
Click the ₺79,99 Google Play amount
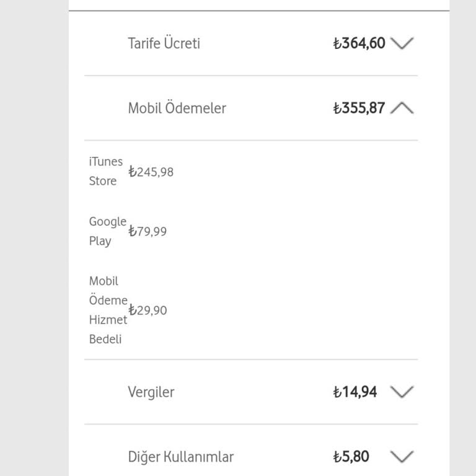[x=148, y=231]
